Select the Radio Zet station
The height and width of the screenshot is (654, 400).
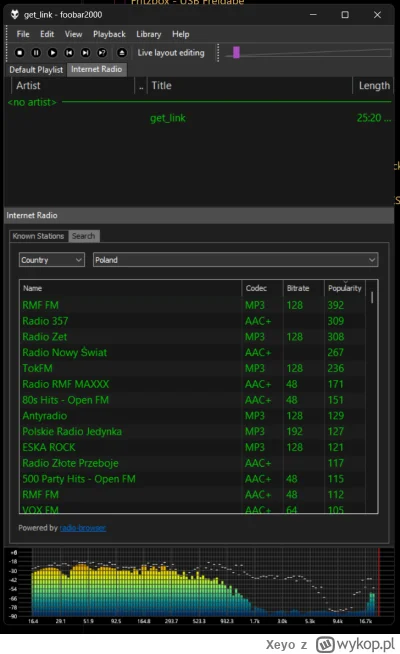coord(193,337)
